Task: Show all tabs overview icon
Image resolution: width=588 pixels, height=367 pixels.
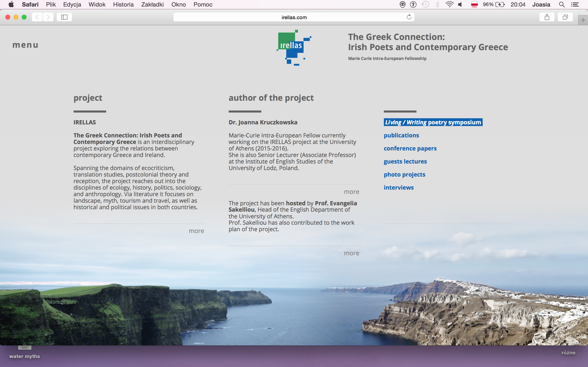Action: [x=565, y=17]
